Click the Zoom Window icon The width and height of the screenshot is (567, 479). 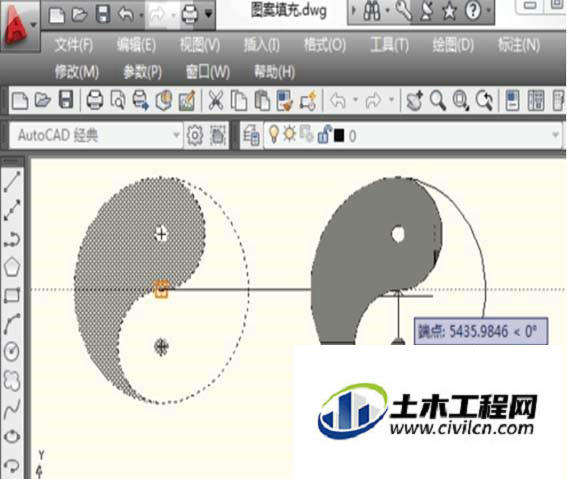[461, 100]
